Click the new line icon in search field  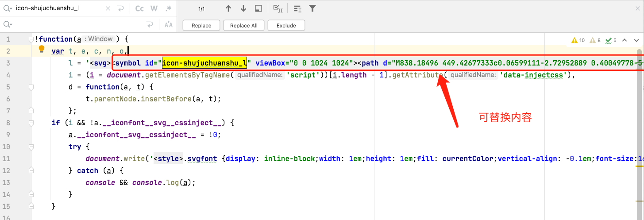click(x=121, y=8)
